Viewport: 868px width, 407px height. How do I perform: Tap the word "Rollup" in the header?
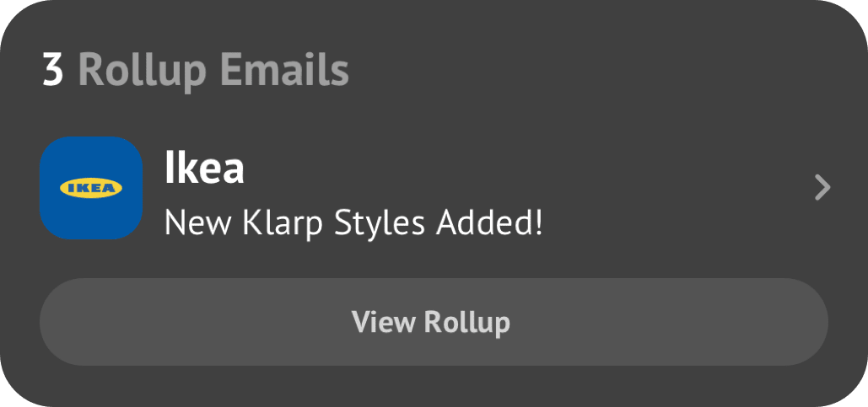142,71
